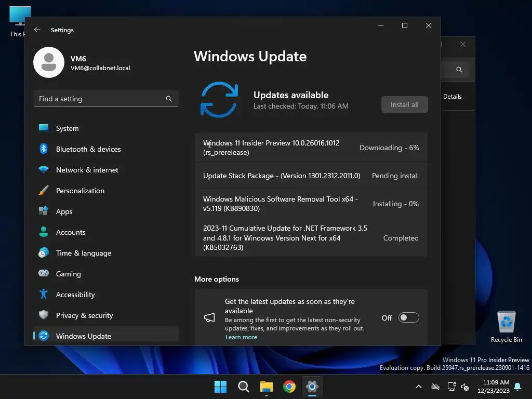Image resolution: width=532 pixels, height=399 pixels.
Task: Click the OneDrive cloud tray icon
Action: click(435, 387)
